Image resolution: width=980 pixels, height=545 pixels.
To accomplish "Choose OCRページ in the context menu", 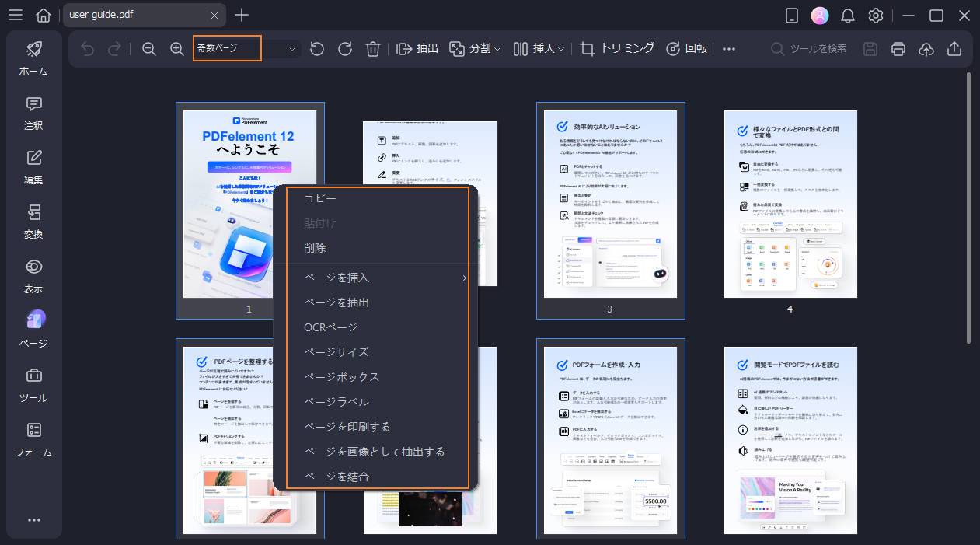I will pyautogui.click(x=330, y=327).
